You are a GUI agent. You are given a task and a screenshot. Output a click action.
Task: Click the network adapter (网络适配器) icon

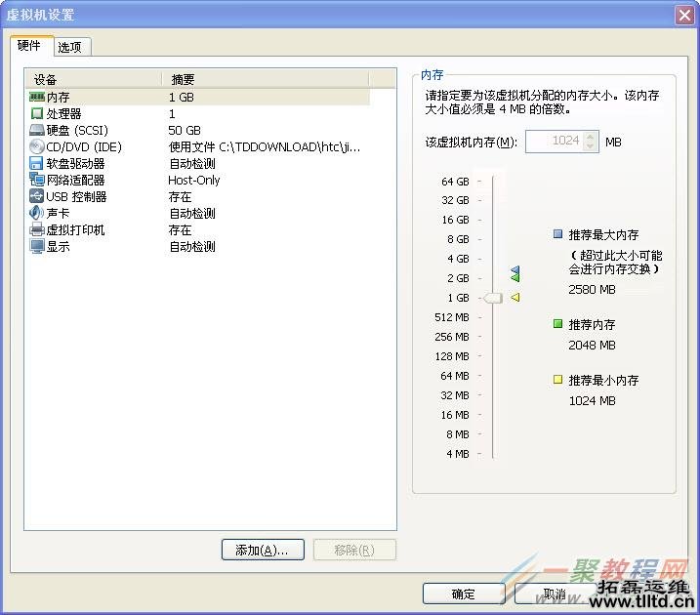(x=37, y=180)
